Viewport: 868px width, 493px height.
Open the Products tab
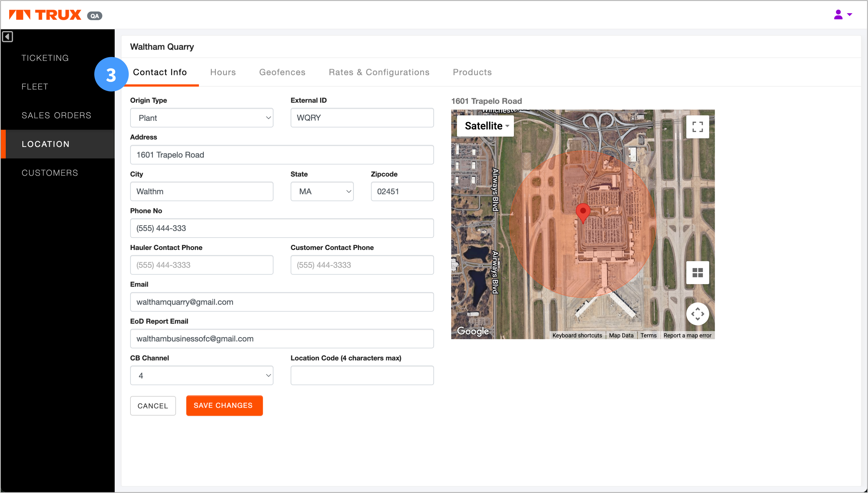[x=472, y=72]
